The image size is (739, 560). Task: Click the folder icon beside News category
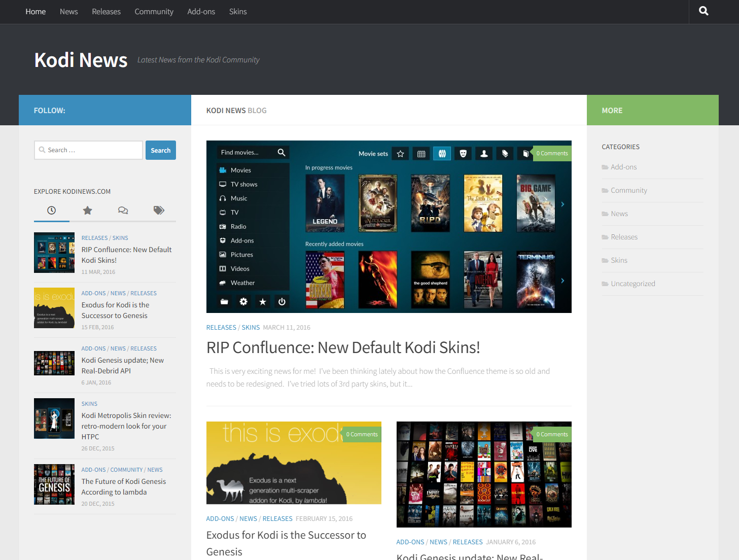point(605,214)
